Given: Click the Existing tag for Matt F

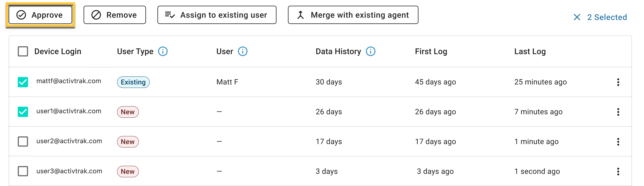Looking at the screenshot, I should click(x=133, y=82).
